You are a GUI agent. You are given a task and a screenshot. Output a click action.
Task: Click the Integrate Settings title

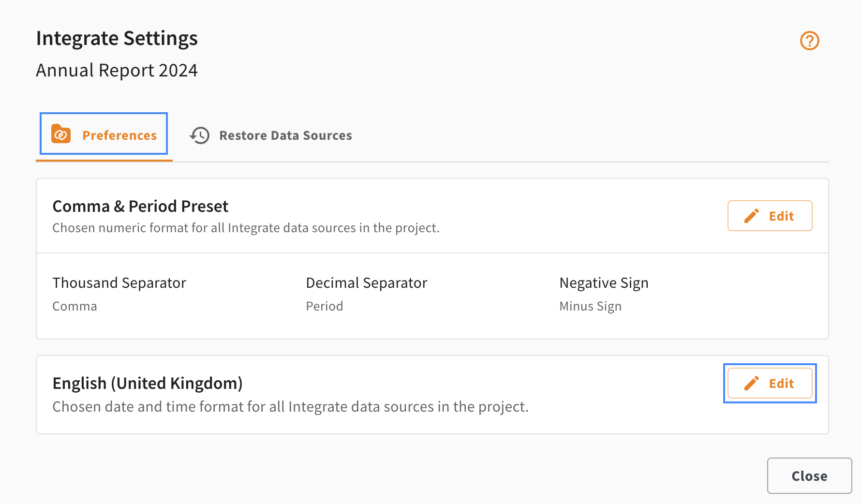tap(117, 38)
